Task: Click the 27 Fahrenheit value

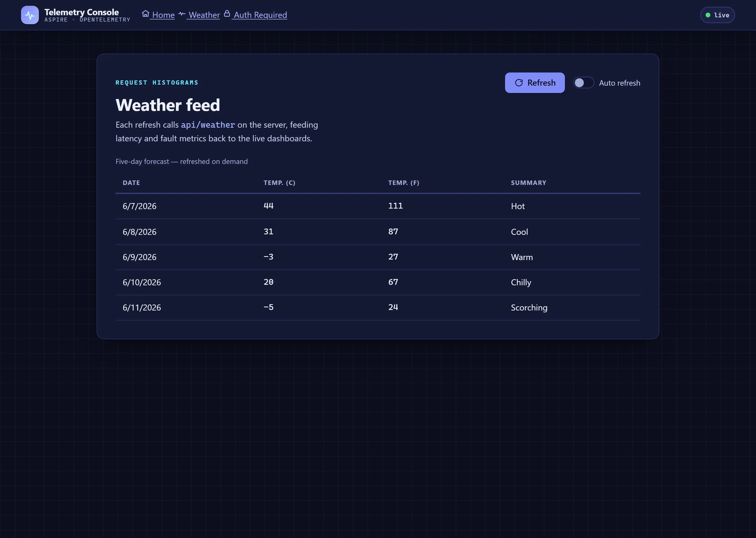Action: (x=393, y=257)
